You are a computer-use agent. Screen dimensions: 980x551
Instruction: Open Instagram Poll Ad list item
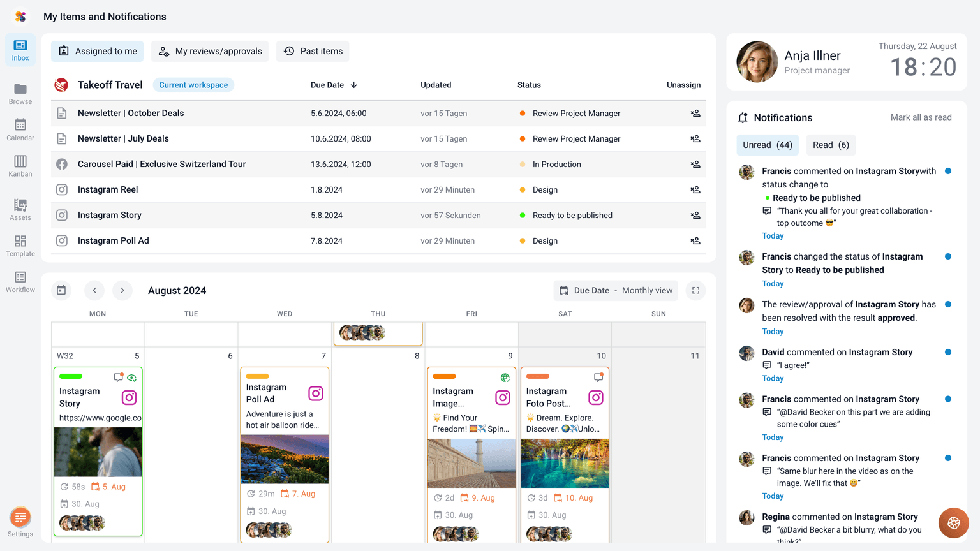(x=113, y=240)
